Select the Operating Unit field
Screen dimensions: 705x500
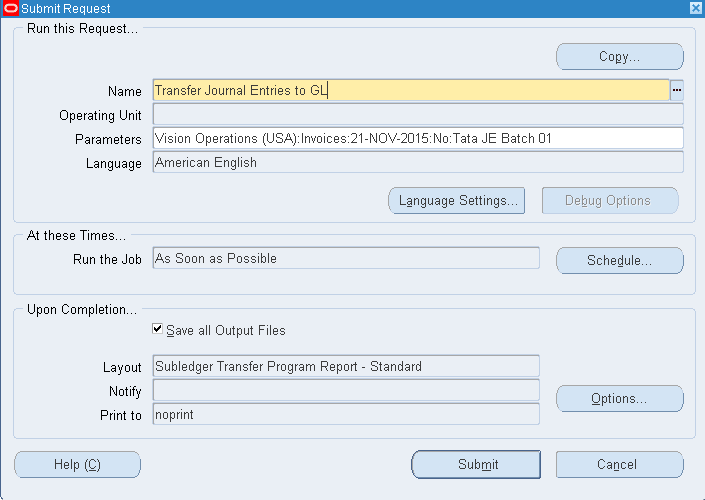pyautogui.click(x=417, y=115)
